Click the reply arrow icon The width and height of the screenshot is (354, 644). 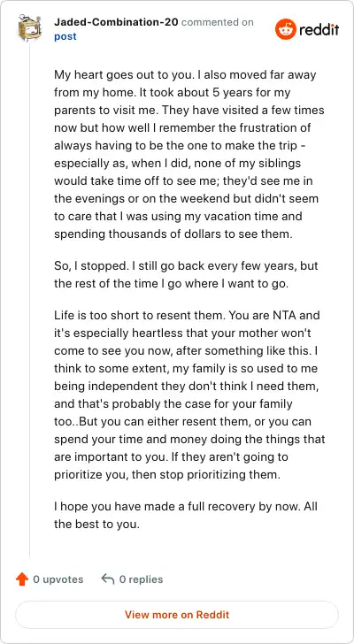[108, 579]
